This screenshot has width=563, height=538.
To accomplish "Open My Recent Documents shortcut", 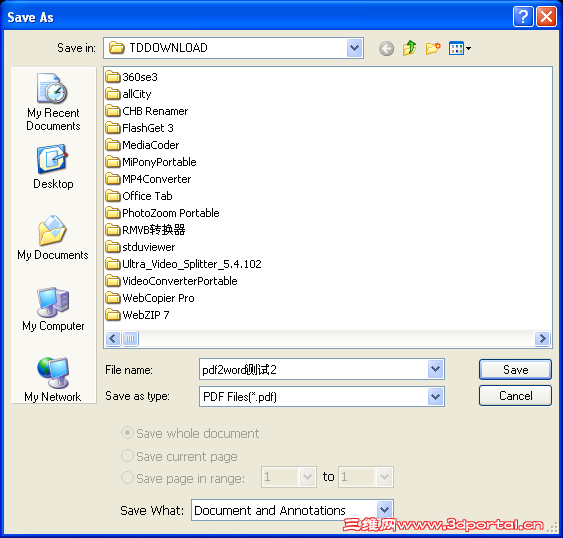I will click(53, 102).
